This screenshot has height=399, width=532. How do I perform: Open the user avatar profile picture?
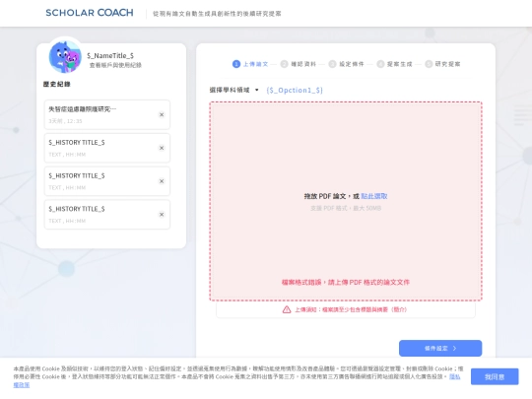[x=65, y=56]
